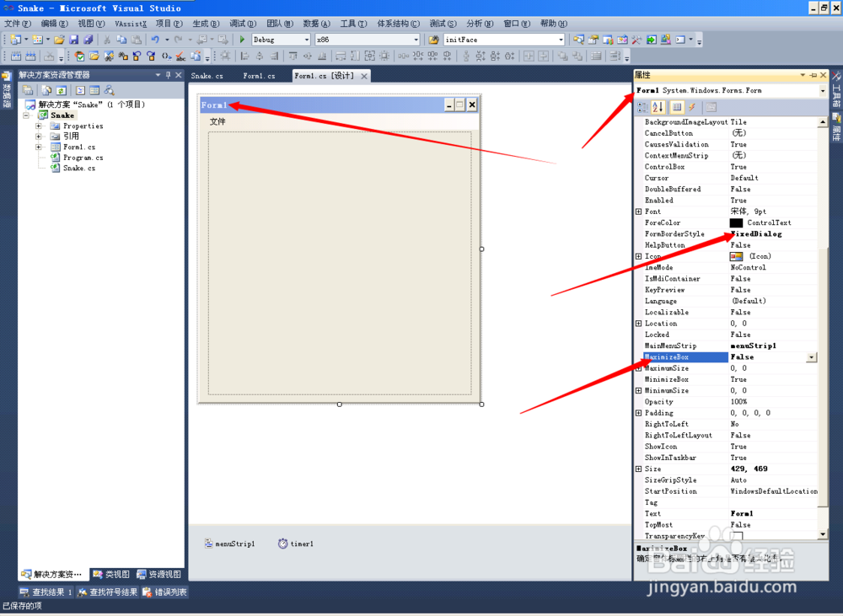
Task: Open the Form1 object selector dropdown
Action: tap(823, 91)
